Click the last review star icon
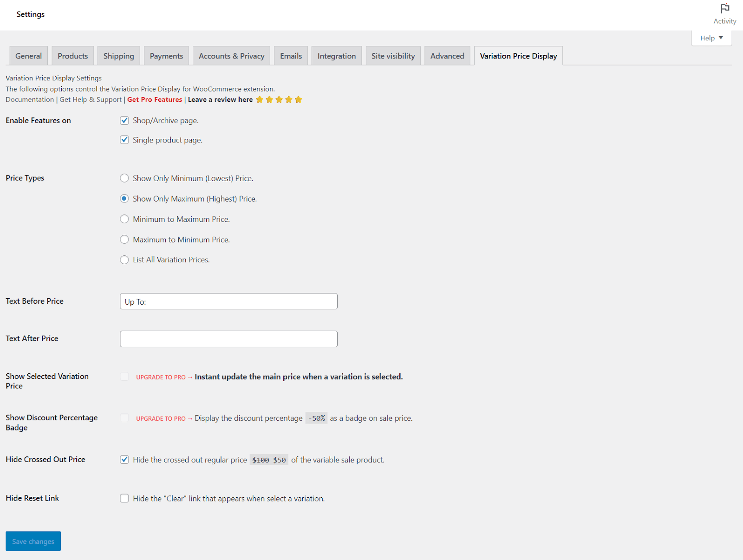The height and width of the screenshot is (560, 743). 299,99
